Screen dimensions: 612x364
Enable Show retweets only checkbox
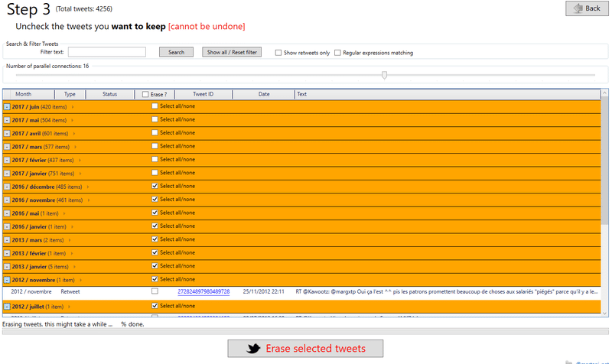point(278,53)
